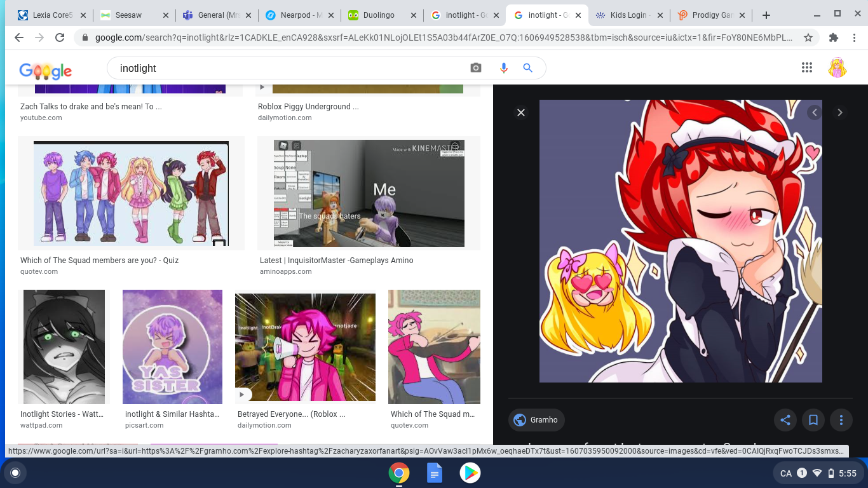Go back to the previous page
This screenshot has height=488, width=868.
19,37
